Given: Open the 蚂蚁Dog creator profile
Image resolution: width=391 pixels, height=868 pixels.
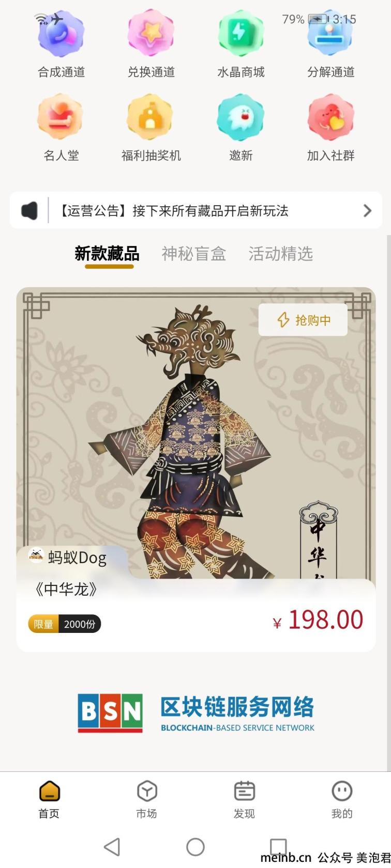Looking at the screenshot, I should [x=68, y=557].
